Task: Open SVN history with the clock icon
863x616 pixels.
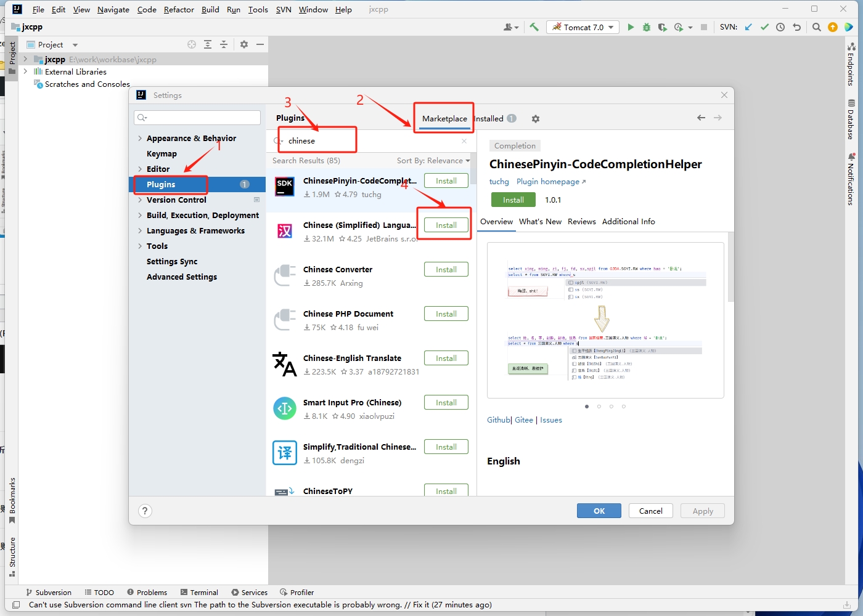Action: coord(780,27)
